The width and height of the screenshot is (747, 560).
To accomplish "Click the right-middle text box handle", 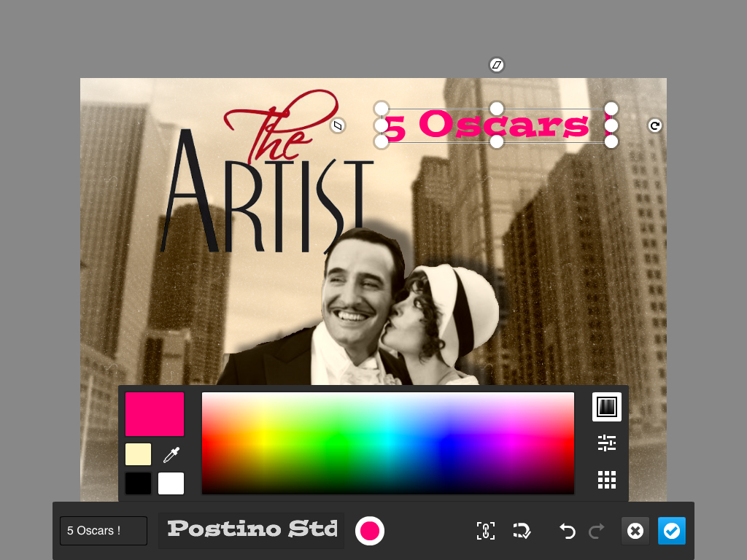I will pos(611,125).
